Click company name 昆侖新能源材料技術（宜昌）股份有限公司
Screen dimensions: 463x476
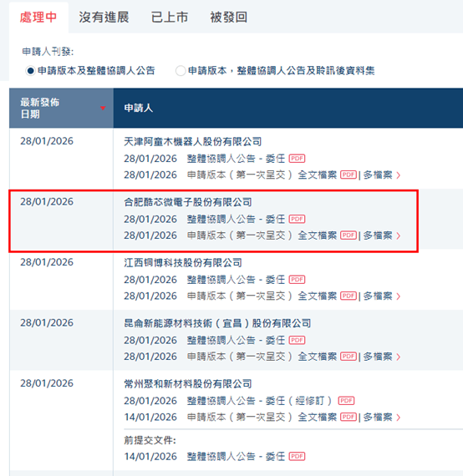(217, 323)
